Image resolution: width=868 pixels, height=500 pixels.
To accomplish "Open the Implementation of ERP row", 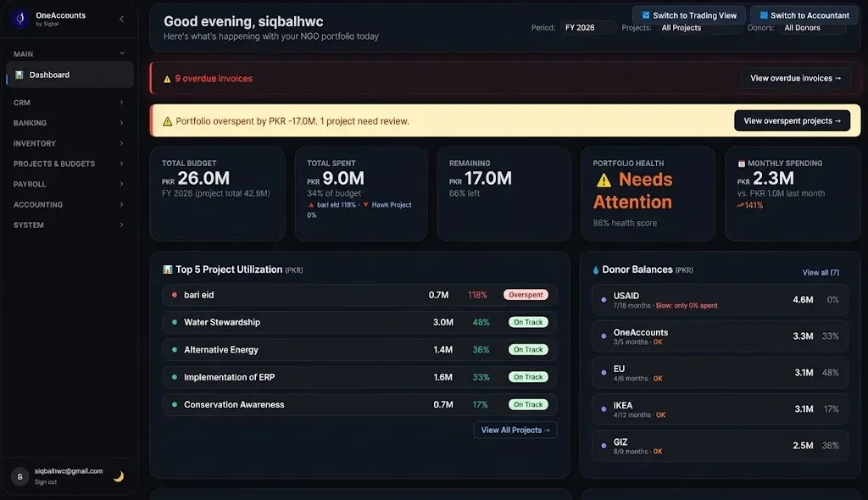I will [359, 377].
